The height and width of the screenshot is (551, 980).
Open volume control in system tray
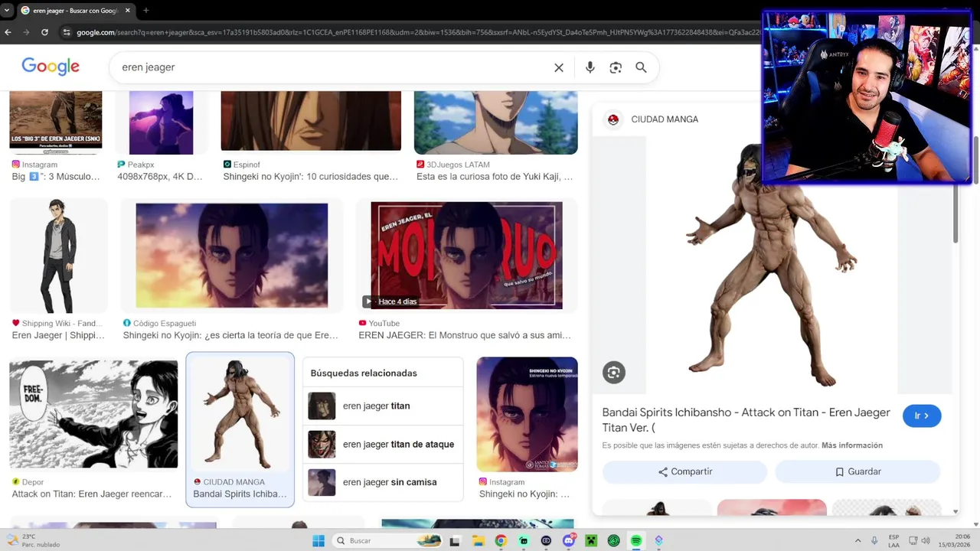(x=926, y=541)
